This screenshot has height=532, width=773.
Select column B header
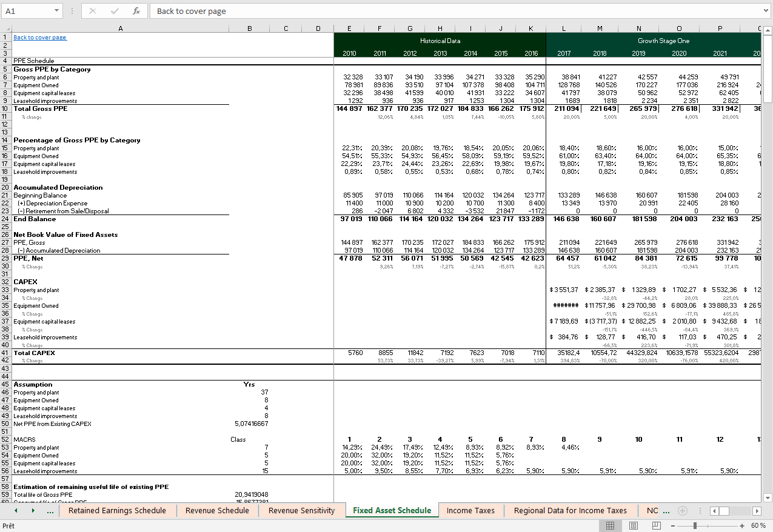pos(249,28)
